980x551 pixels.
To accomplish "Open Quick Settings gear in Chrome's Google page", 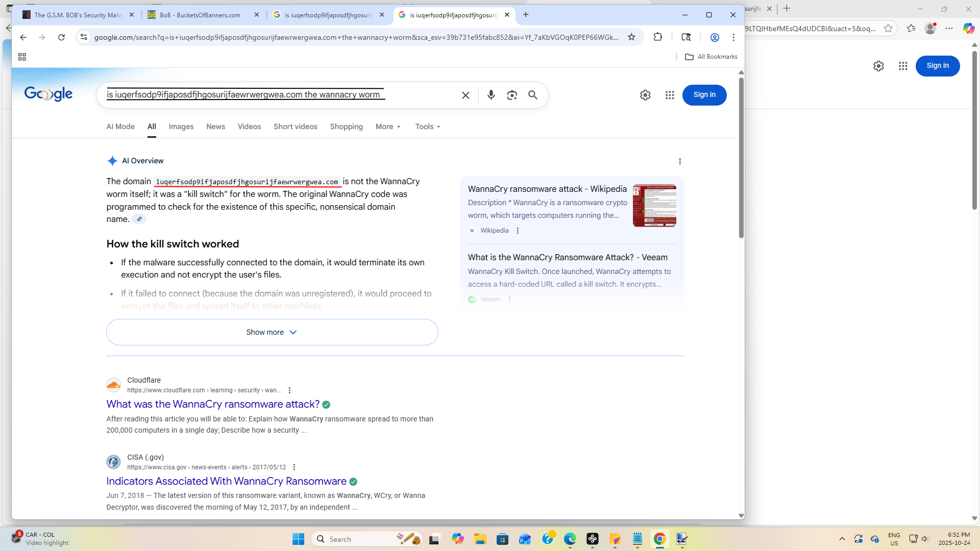I will [x=645, y=95].
